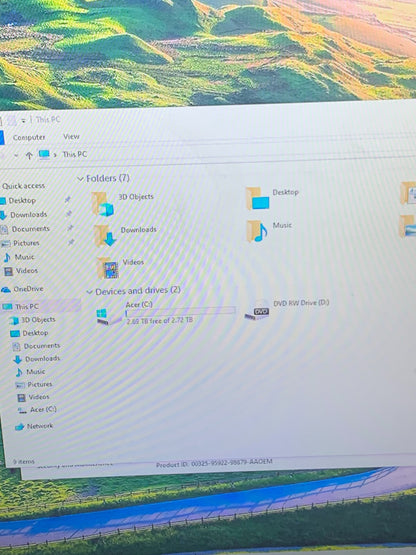Select Desktop under This PC tree

(x=35, y=333)
